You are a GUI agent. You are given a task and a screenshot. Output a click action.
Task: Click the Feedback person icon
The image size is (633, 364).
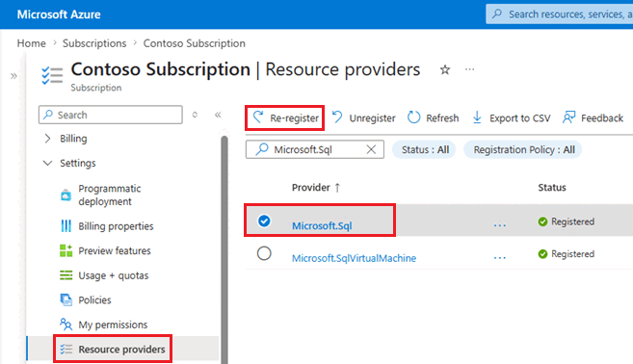coord(568,117)
